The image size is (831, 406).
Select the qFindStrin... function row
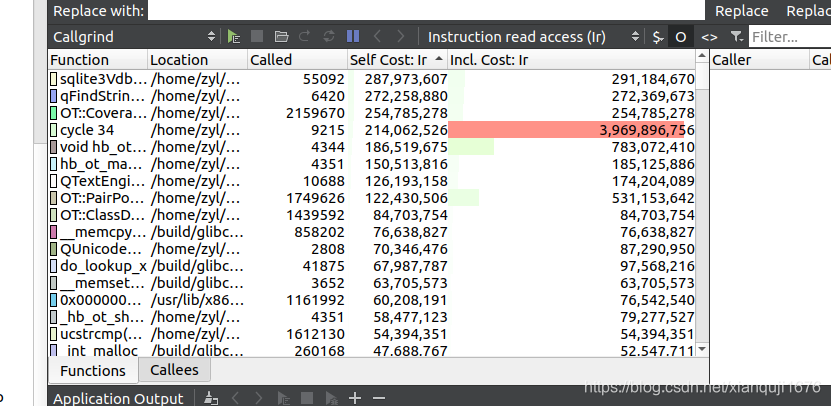372,96
